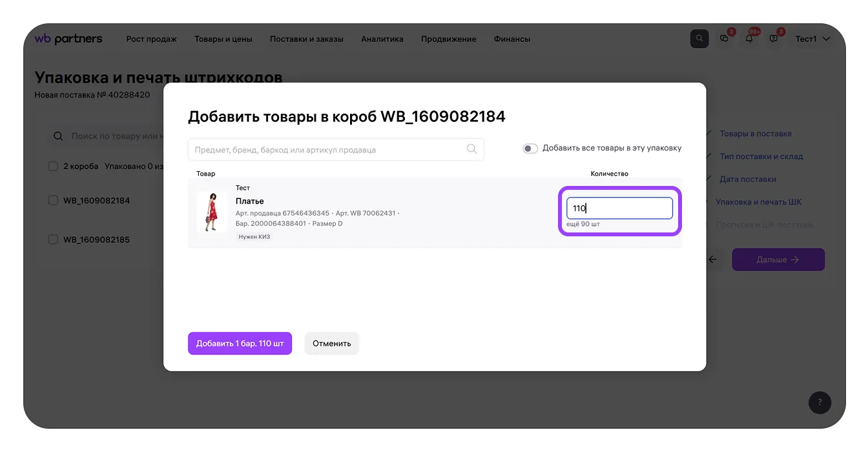
Task: Click Добавить 1 бар. 110 шт button
Action: (240, 344)
